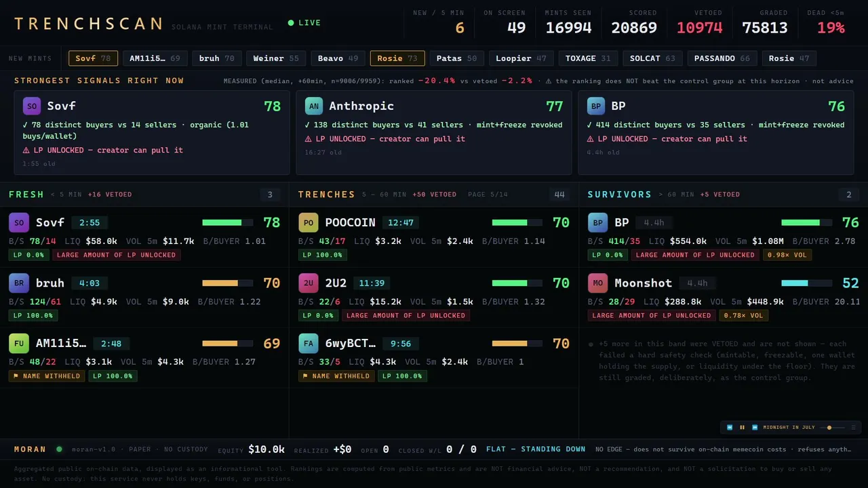Click the MINTS SEEN value 16994
This screenshot has width=868, height=488.
[568, 28]
